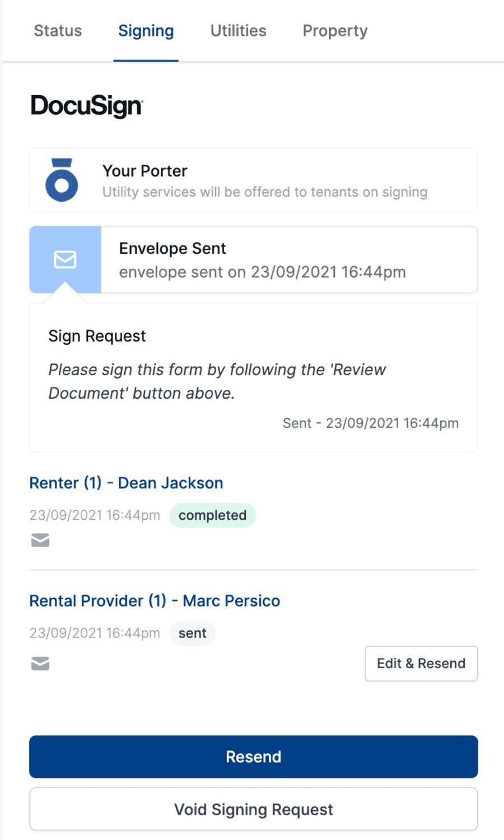Select the Sign Request message panel
This screenshot has height=840, width=504.
click(253, 377)
